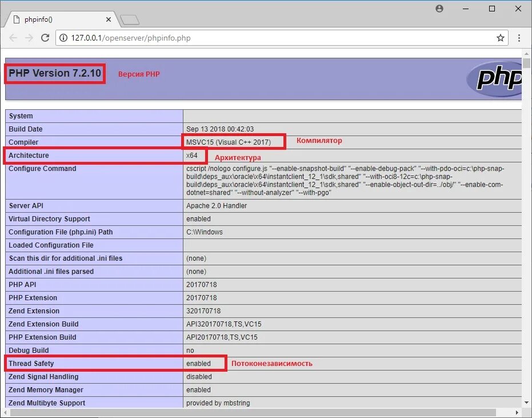Click the vertical scrollbar down arrow
The image size is (532, 418).
526,403
